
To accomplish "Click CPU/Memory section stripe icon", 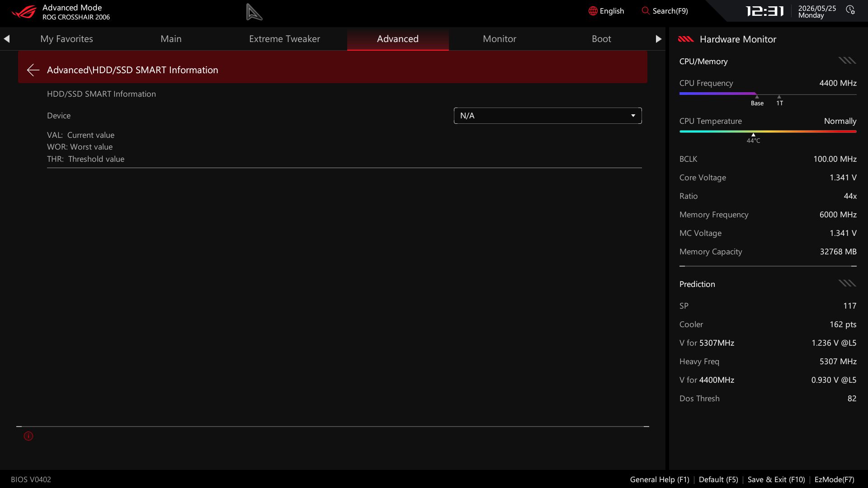I will pyautogui.click(x=847, y=61).
